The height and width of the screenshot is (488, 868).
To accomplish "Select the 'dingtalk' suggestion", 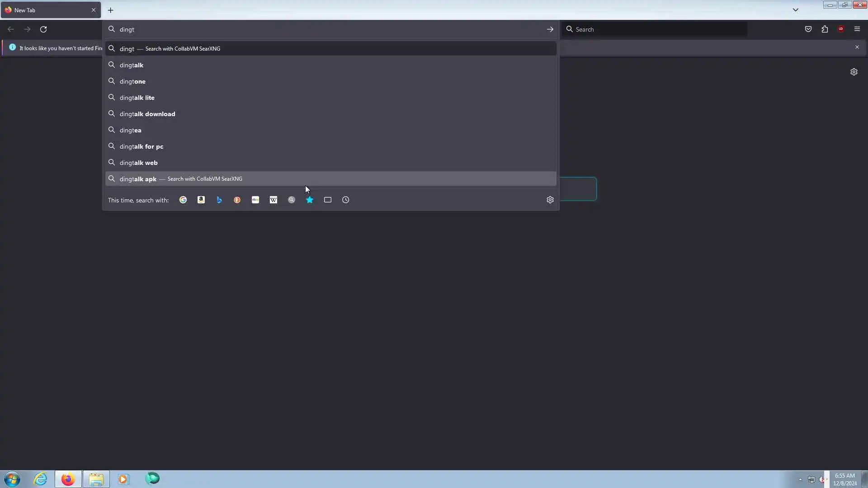I will click(x=132, y=65).
